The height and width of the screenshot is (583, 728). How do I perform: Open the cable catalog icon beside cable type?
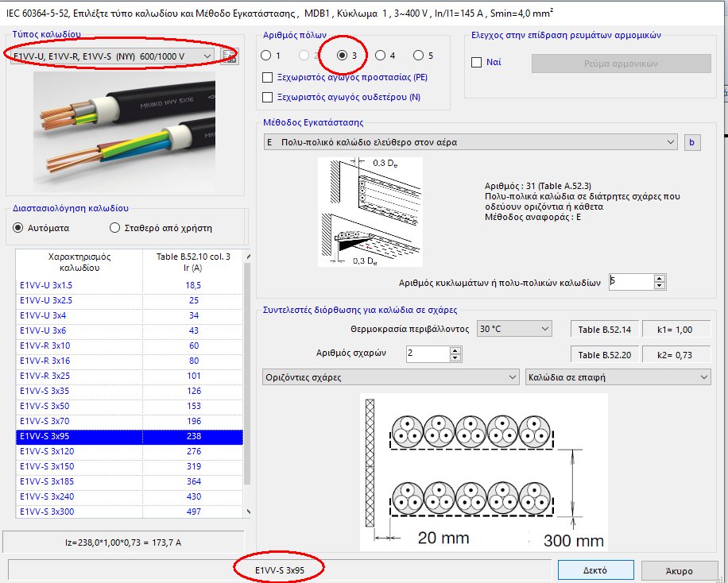tap(230, 56)
